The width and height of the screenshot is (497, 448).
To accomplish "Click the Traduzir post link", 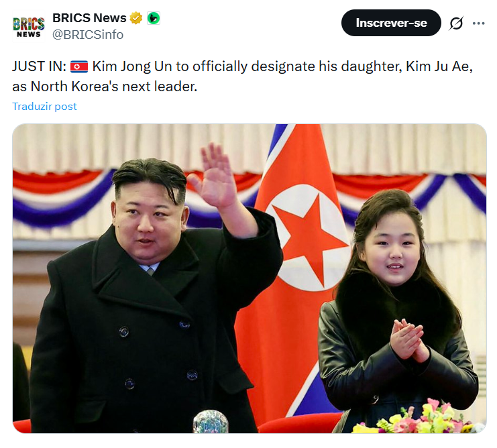I will [44, 107].
